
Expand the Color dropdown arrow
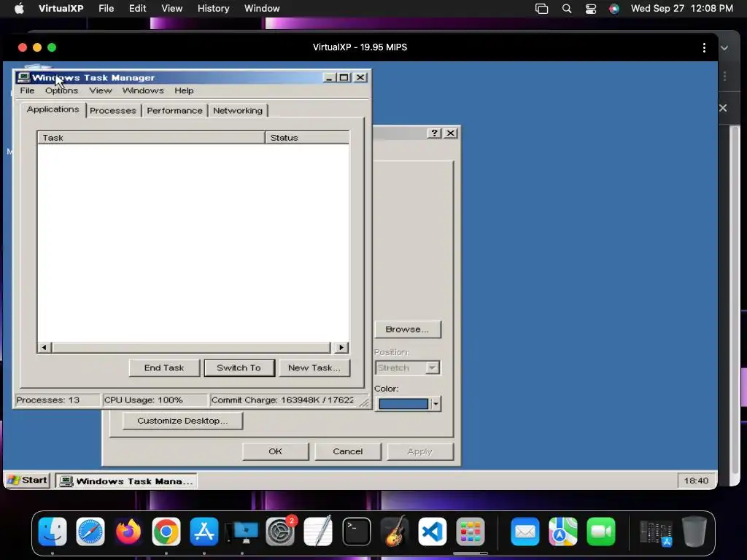coord(436,404)
